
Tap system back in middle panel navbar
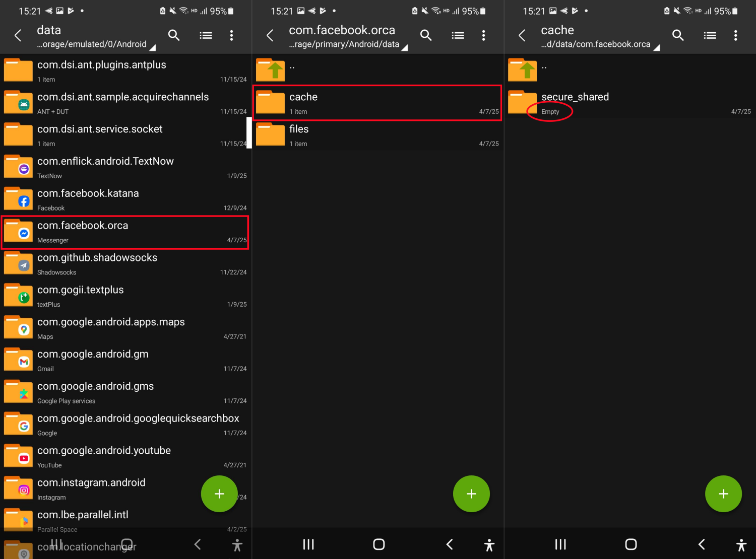coord(450,544)
